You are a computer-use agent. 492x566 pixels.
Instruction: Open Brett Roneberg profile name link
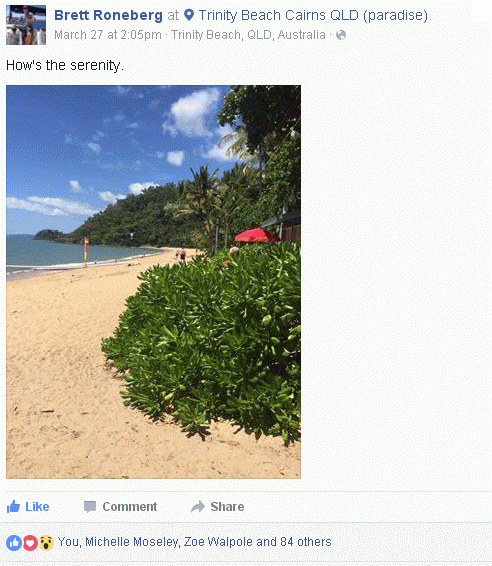[108, 15]
